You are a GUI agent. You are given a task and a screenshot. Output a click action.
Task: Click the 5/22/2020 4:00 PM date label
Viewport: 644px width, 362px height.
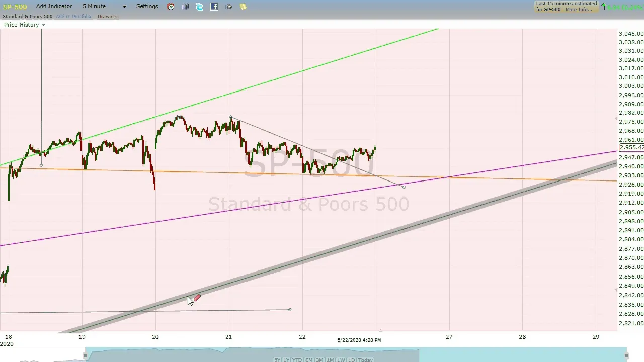pyautogui.click(x=359, y=340)
